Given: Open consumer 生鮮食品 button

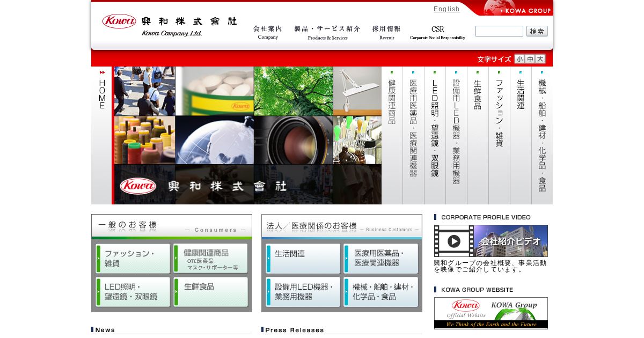Looking at the screenshot, I should point(210,292).
